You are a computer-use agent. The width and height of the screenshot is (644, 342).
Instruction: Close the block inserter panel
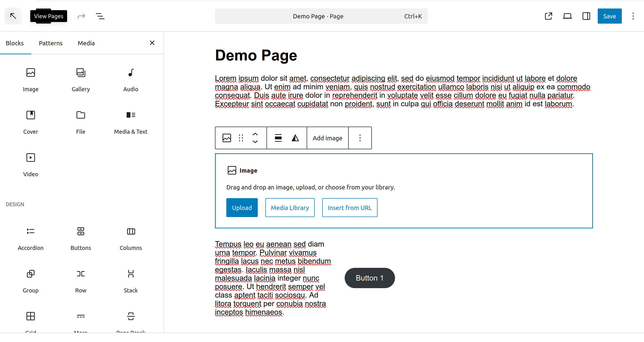click(x=152, y=43)
